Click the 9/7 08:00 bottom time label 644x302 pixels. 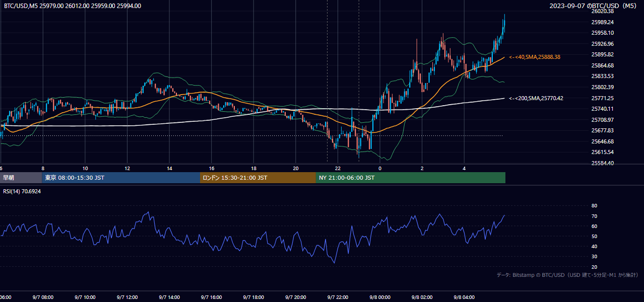point(43,297)
